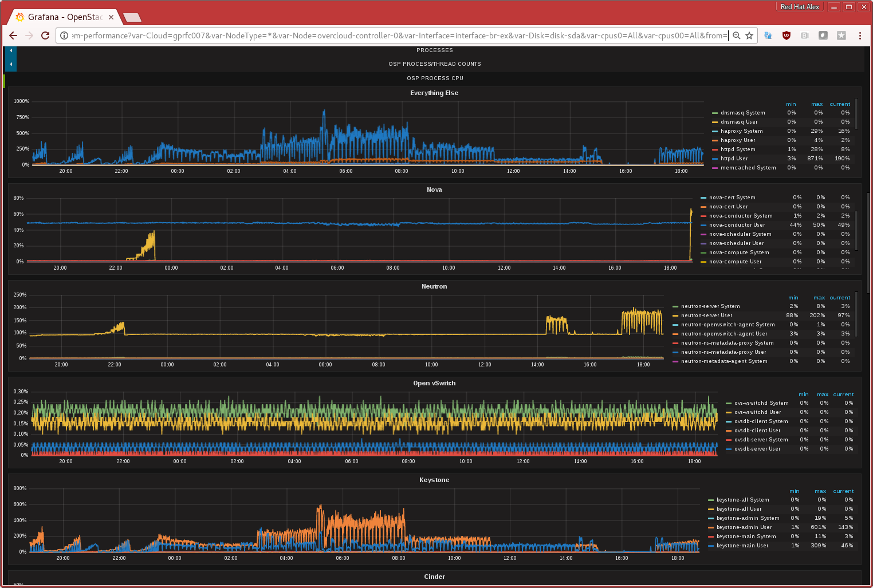The width and height of the screenshot is (873, 588).
Task: Click the browser back arrow
Action: pyautogui.click(x=13, y=35)
